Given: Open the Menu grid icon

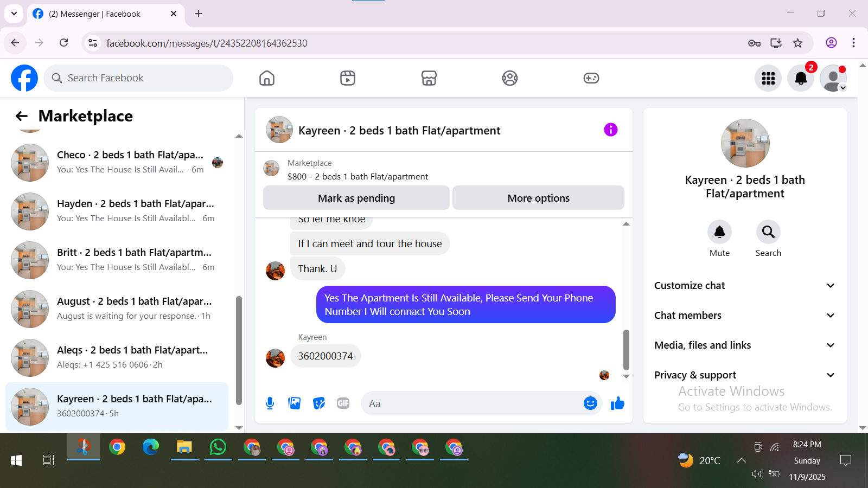Looking at the screenshot, I should coord(768,78).
